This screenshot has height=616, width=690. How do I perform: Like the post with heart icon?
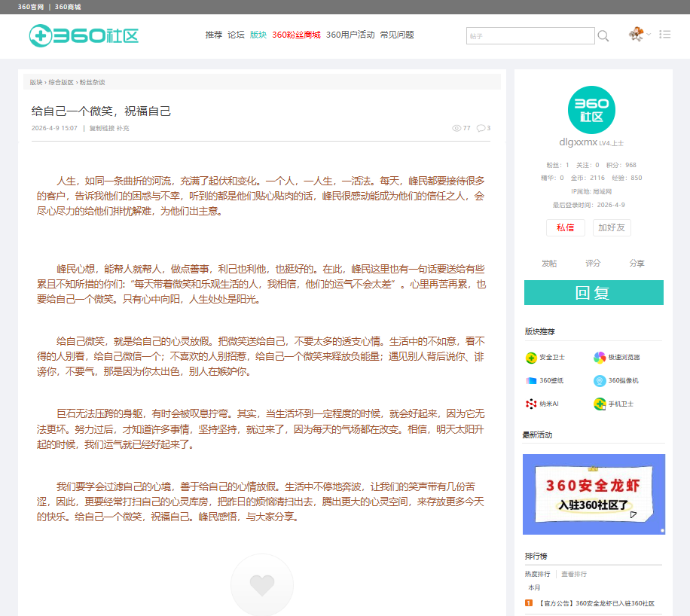(x=262, y=585)
